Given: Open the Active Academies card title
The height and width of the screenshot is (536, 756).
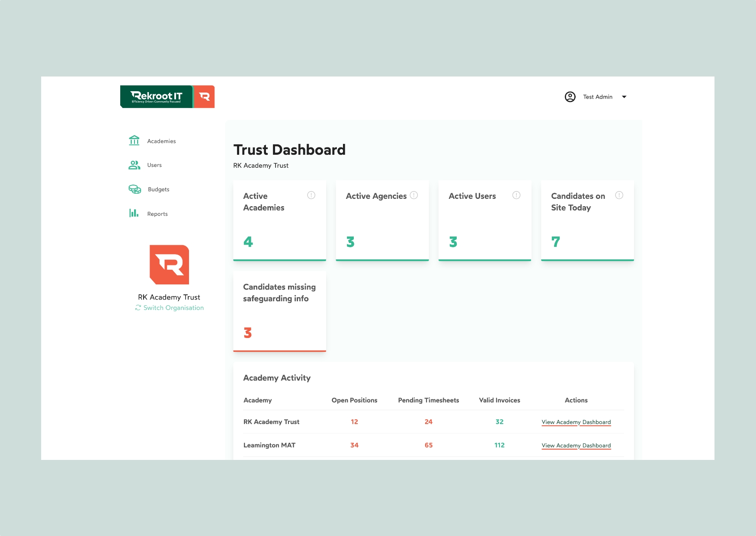Looking at the screenshot, I should (264, 202).
